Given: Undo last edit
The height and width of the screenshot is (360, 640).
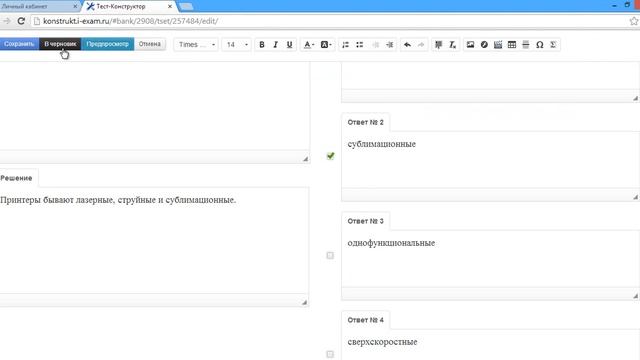Looking at the screenshot, I should 407,44.
